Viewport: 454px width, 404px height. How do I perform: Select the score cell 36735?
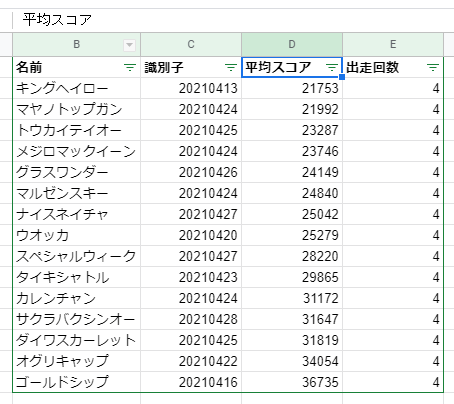pyautogui.click(x=292, y=382)
